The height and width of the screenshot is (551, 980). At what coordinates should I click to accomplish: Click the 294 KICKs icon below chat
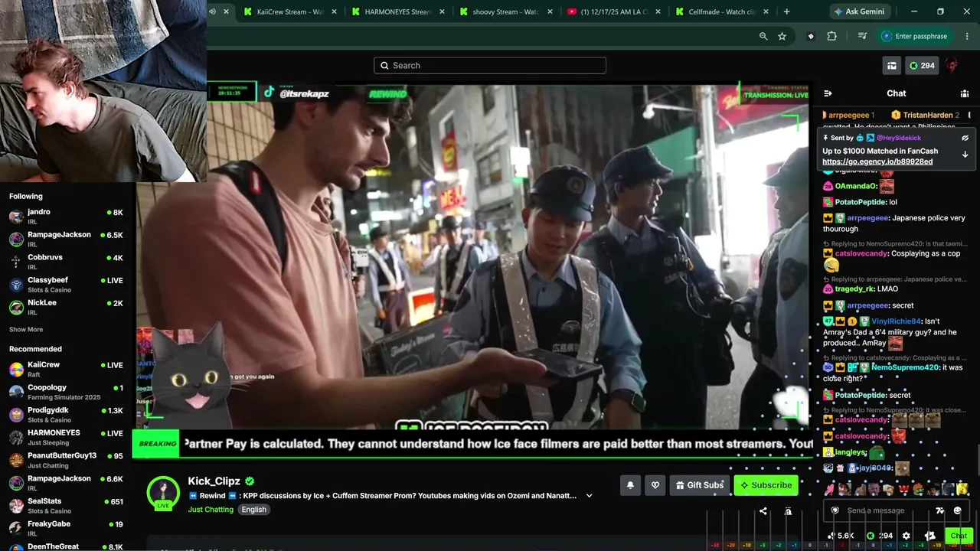870,536
